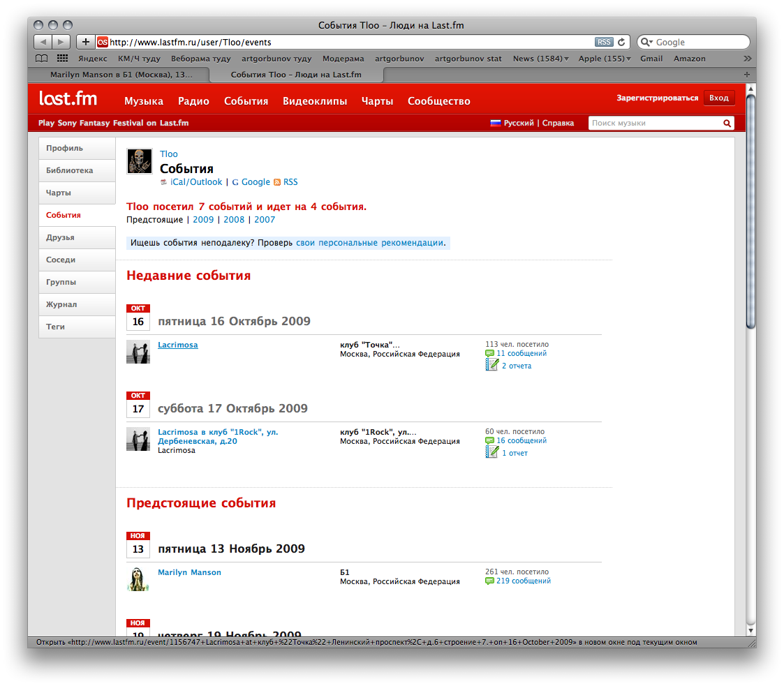Expand the News (1584) bookmarks dropdown

point(540,59)
